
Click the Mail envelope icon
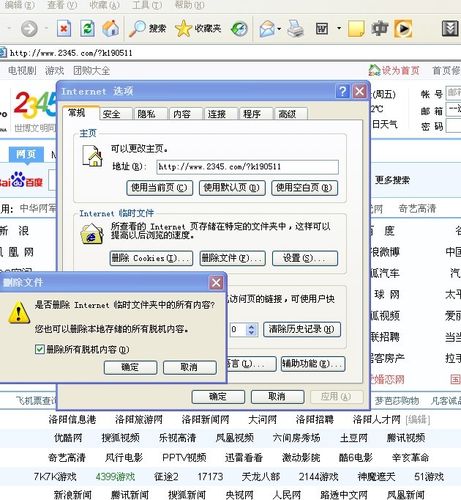coord(267,29)
